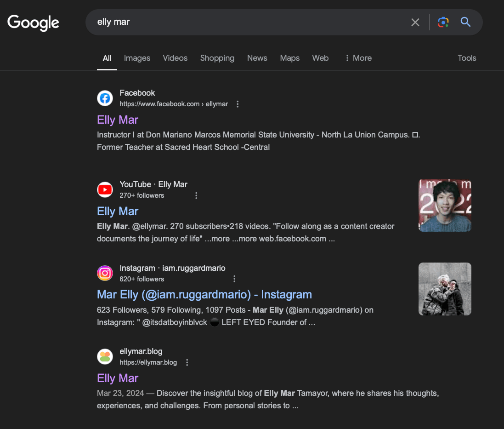504x429 pixels.
Task: Click the https://ellymar.blog URL text
Action: coord(148,362)
